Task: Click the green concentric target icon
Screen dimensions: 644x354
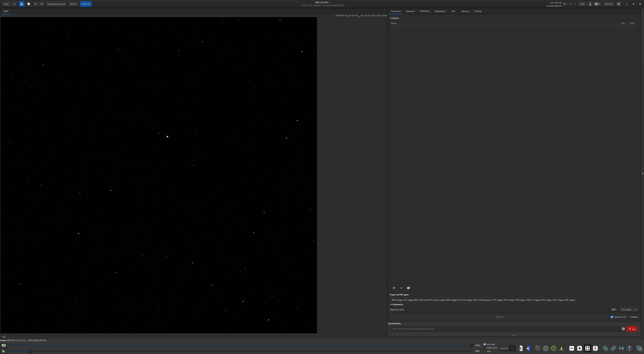Action: [x=553, y=348]
